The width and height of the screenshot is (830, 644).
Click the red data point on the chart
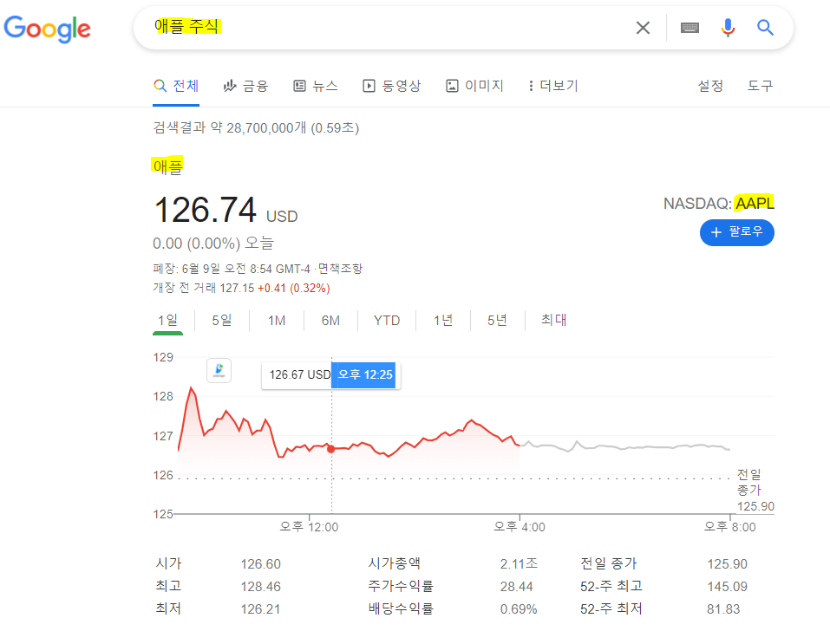(330, 449)
